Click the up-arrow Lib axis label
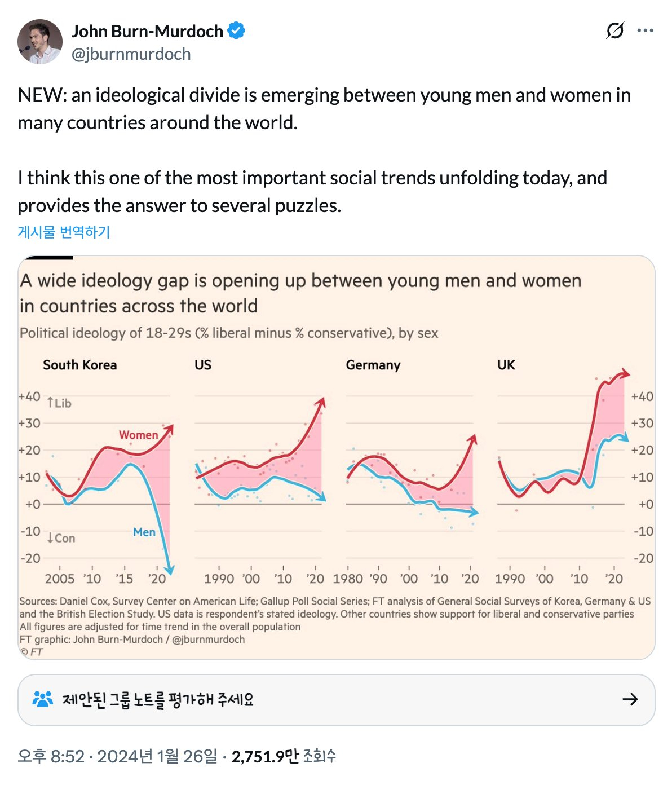672x785 pixels. (59, 403)
